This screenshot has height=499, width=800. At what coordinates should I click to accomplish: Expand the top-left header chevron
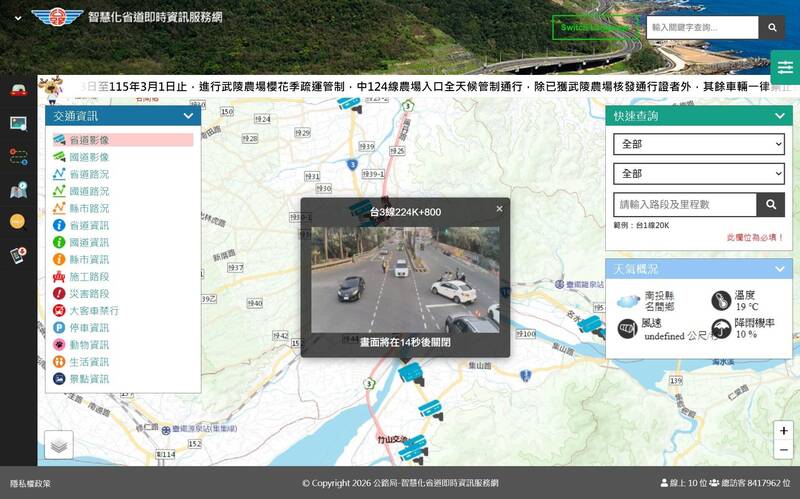[18, 18]
